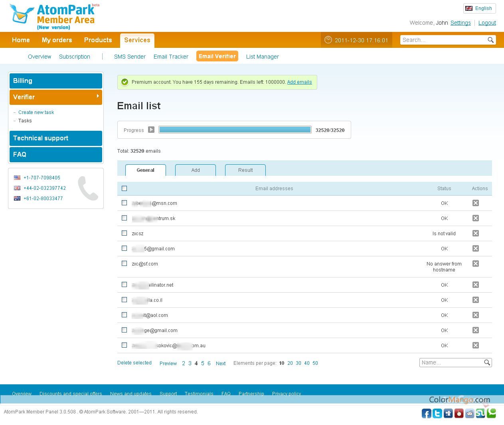Image resolution: width=504 pixels, height=425 pixels.
Task: Expand the Verifier sidebar section arrow
Action: [x=98, y=96]
